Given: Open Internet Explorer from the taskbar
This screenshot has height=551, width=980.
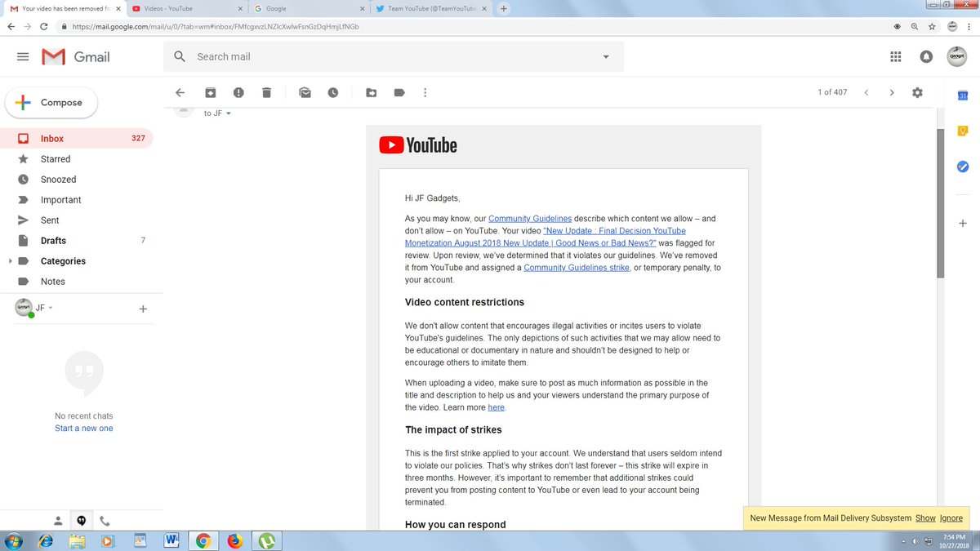Looking at the screenshot, I should (x=47, y=540).
